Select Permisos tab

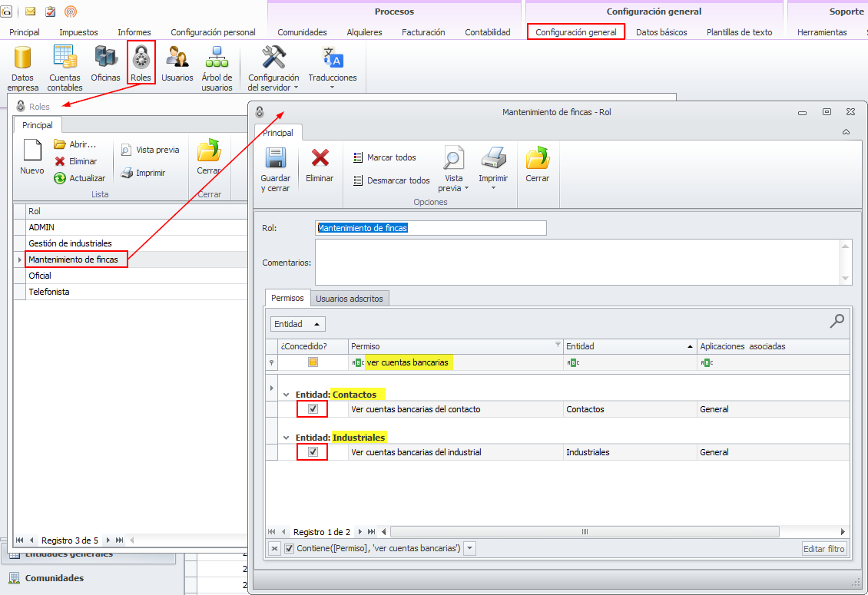point(287,298)
